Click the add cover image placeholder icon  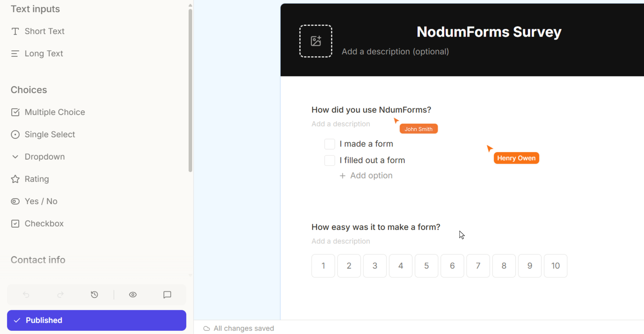tap(316, 41)
